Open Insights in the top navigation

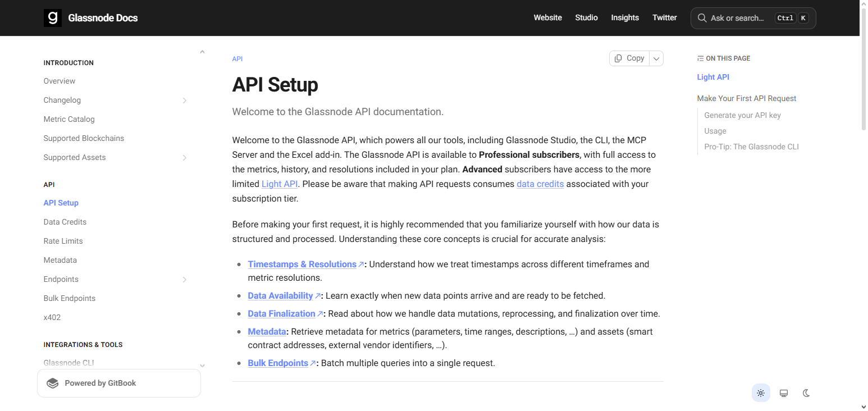click(625, 18)
